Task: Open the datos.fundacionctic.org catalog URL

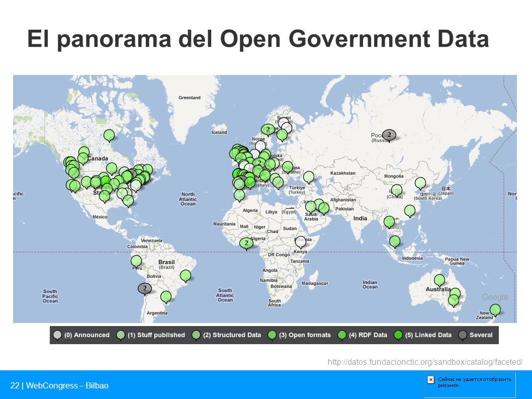Action: pos(425,362)
